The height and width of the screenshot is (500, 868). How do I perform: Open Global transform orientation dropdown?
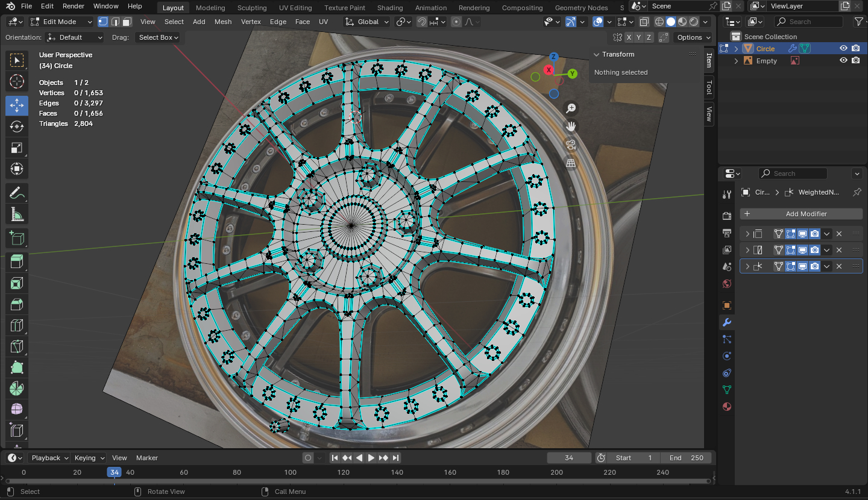(x=367, y=22)
